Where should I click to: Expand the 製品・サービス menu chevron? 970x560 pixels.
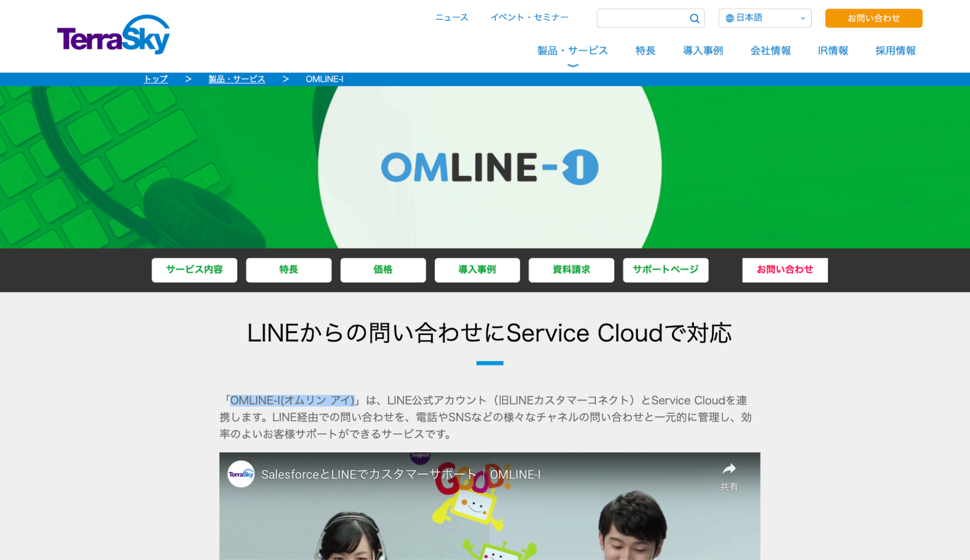(573, 65)
